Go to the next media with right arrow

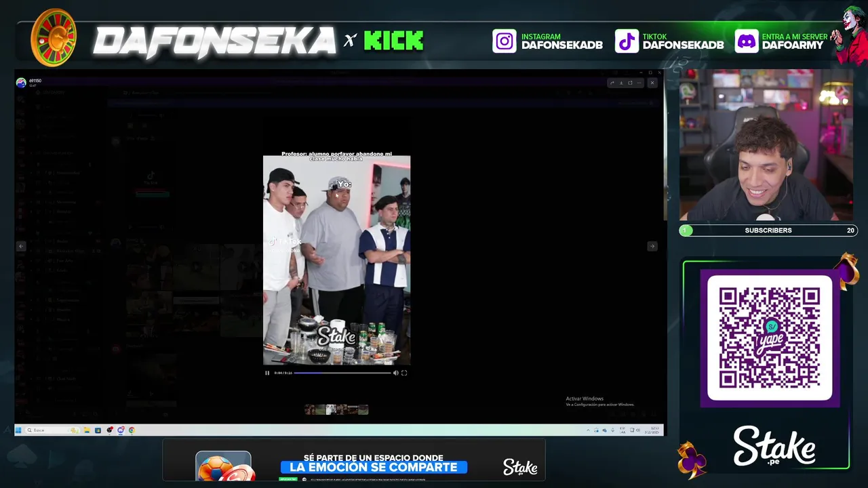tap(652, 247)
